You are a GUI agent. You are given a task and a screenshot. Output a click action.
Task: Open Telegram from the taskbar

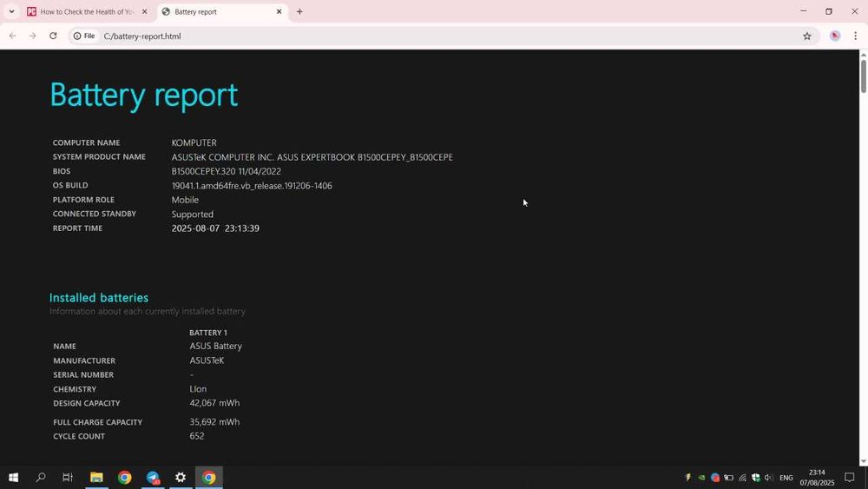tap(153, 478)
